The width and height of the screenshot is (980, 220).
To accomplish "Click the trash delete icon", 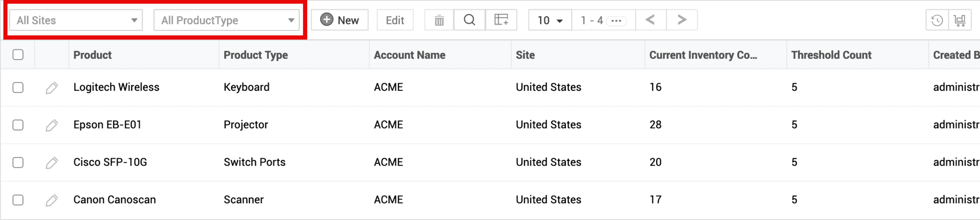I will pos(439,20).
